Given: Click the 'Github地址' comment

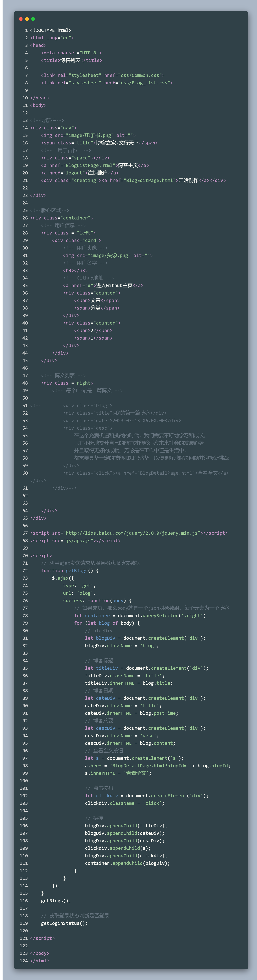Looking at the screenshot, I should pyautogui.click(x=89, y=278).
